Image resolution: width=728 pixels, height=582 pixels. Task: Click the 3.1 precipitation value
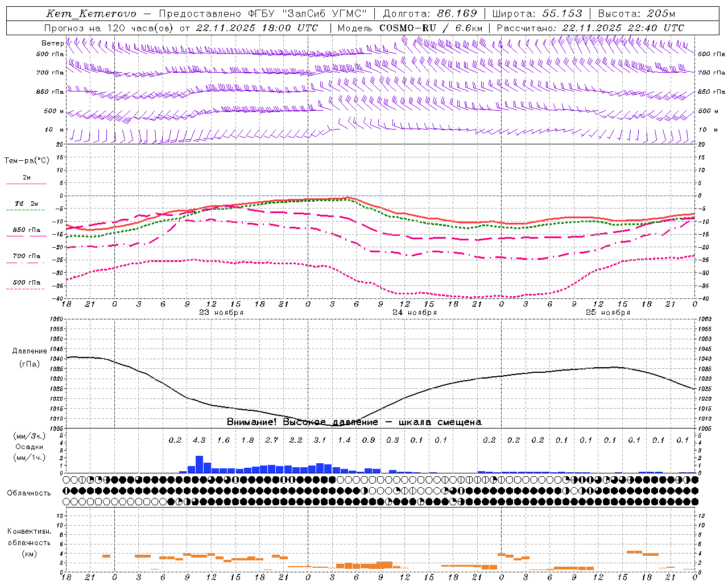click(x=320, y=440)
